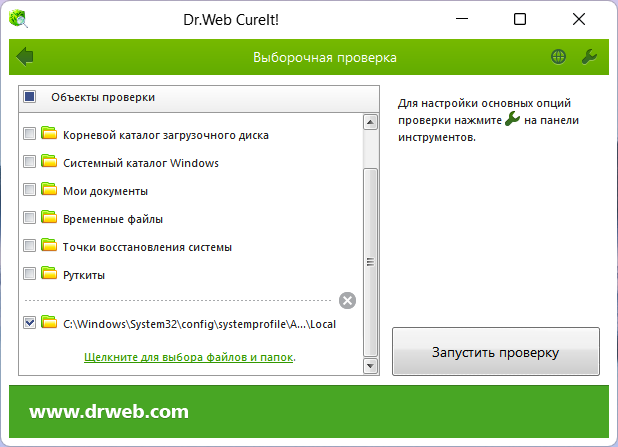Select the Корневой каталог загрузочного диска label

pos(166,135)
